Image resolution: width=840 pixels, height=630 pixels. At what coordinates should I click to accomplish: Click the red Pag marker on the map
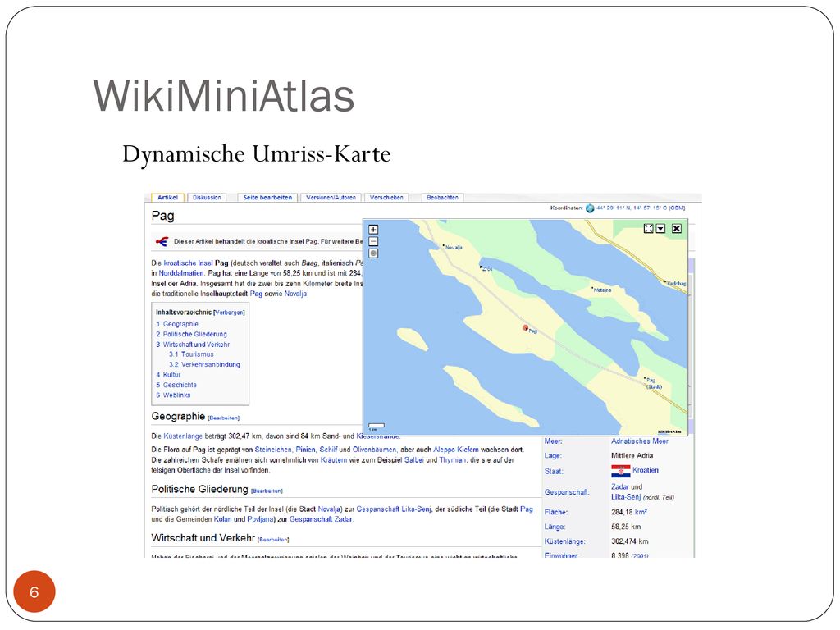526,328
